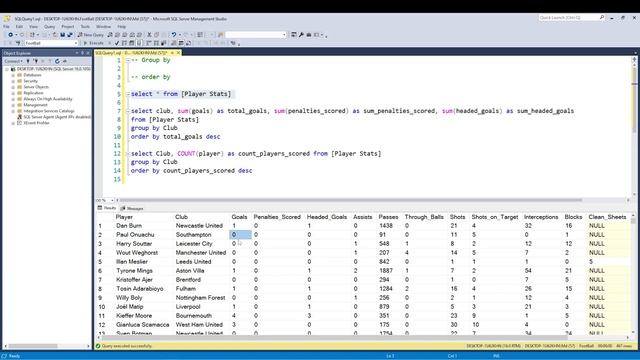Click the Player column header

coord(124,217)
